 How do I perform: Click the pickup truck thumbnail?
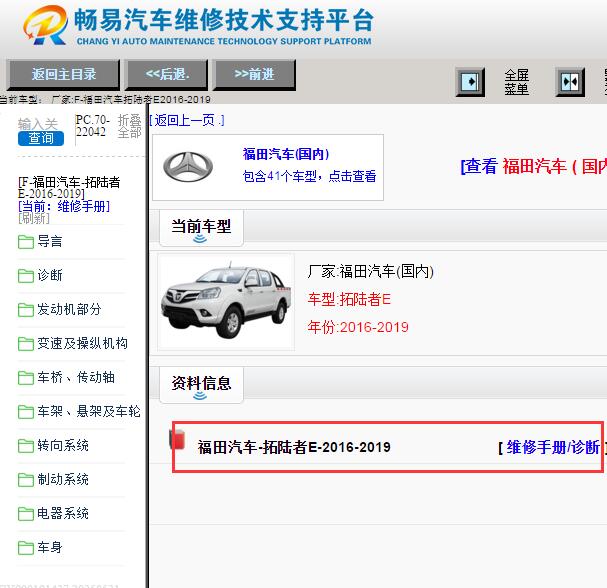226,302
